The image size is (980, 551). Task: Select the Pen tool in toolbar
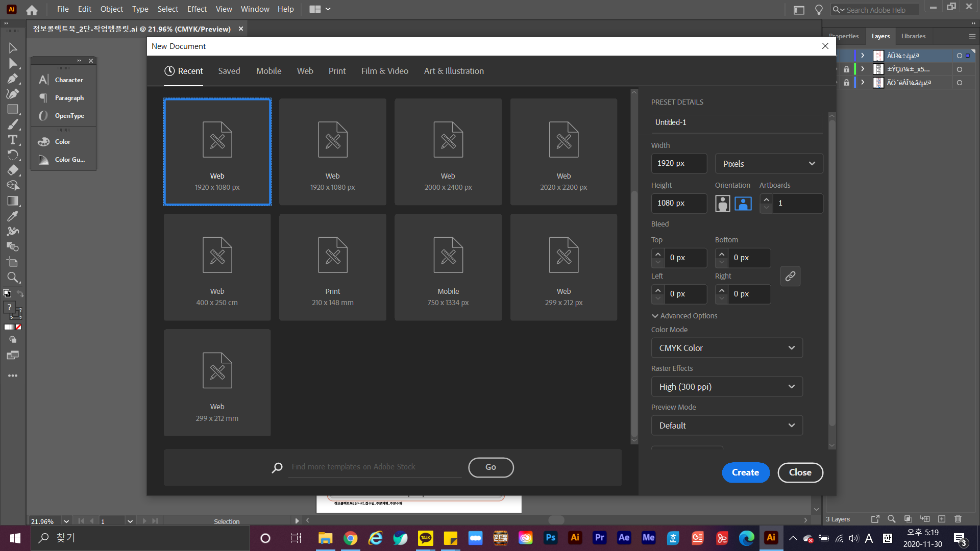(x=13, y=79)
